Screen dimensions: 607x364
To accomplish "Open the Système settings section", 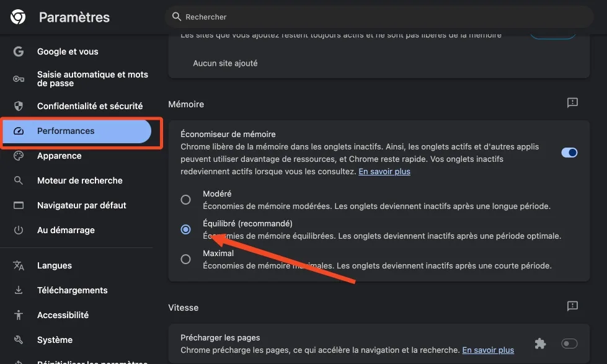I will [x=56, y=339].
